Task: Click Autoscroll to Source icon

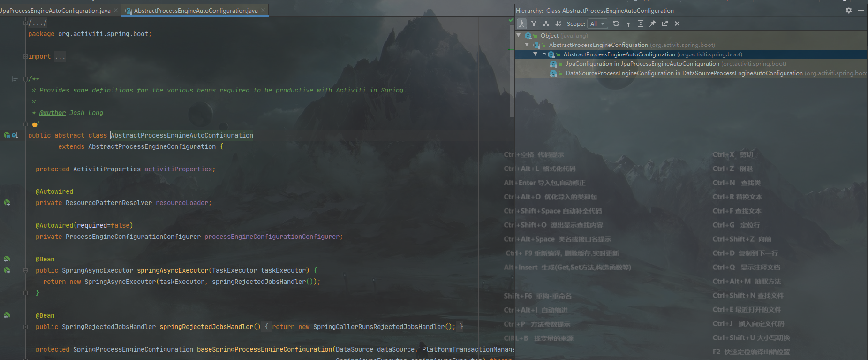Action: tap(628, 23)
